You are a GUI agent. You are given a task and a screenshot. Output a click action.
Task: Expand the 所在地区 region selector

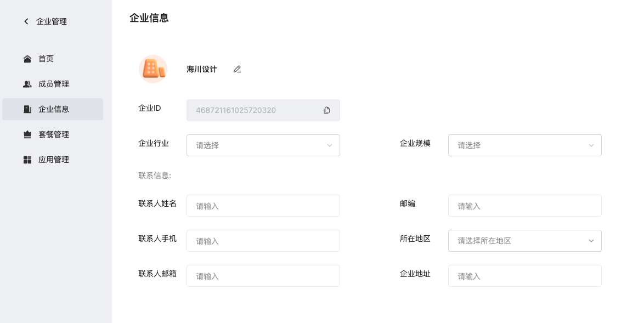[525, 241]
